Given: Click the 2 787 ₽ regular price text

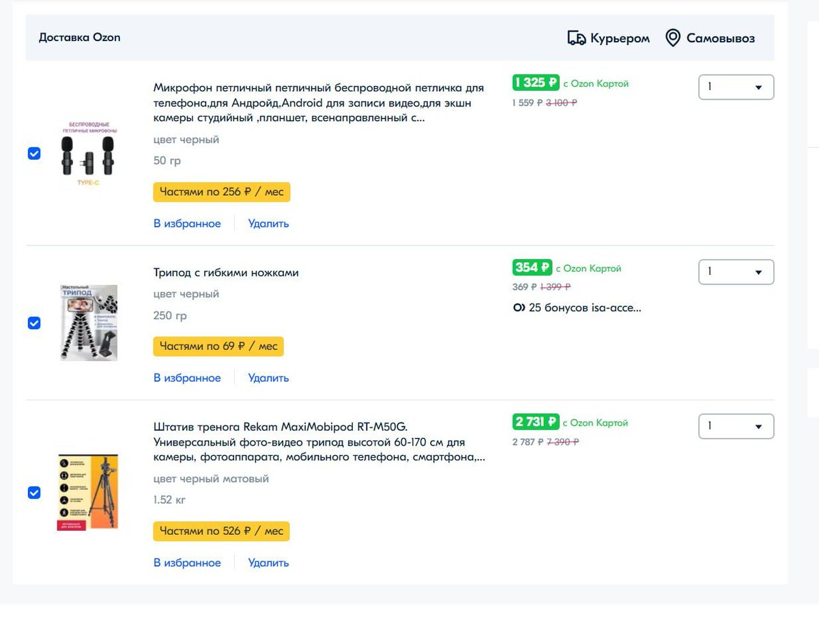Looking at the screenshot, I should [528, 442].
